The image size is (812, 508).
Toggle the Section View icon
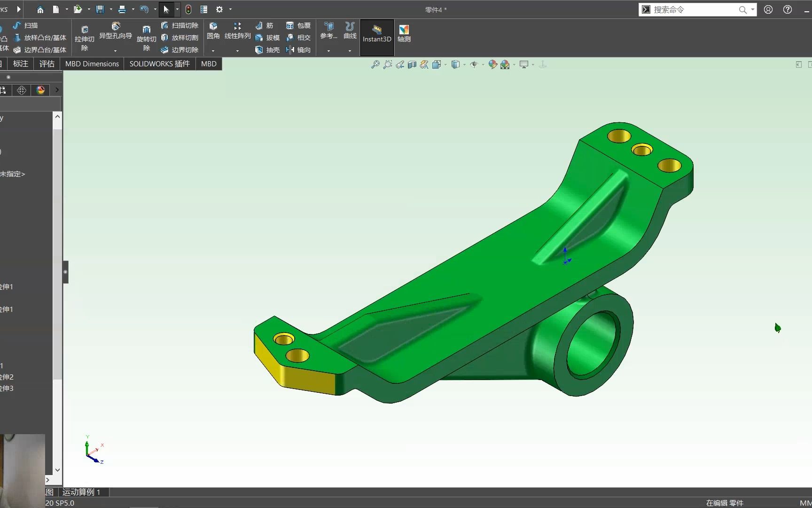click(412, 64)
